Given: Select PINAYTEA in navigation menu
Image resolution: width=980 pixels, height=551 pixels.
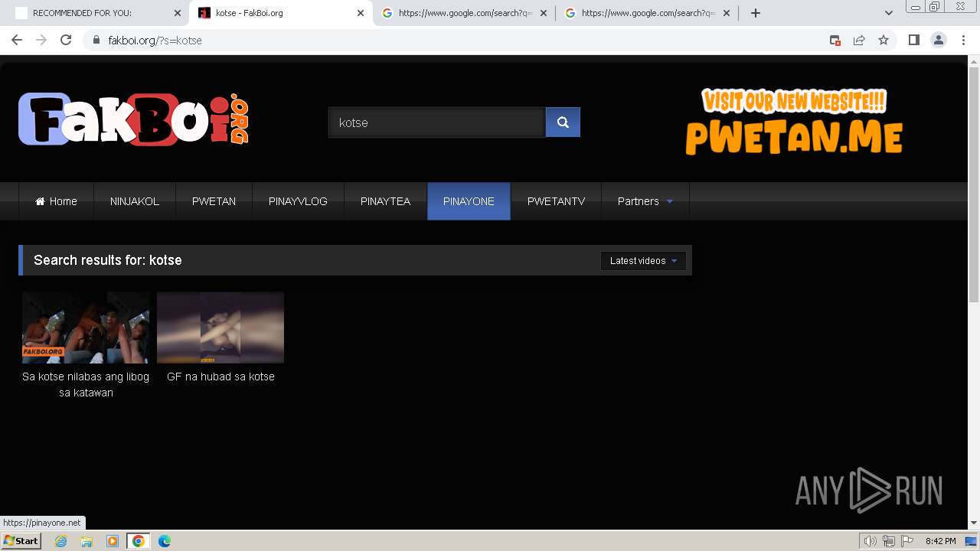Looking at the screenshot, I should pyautogui.click(x=385, y=201).
